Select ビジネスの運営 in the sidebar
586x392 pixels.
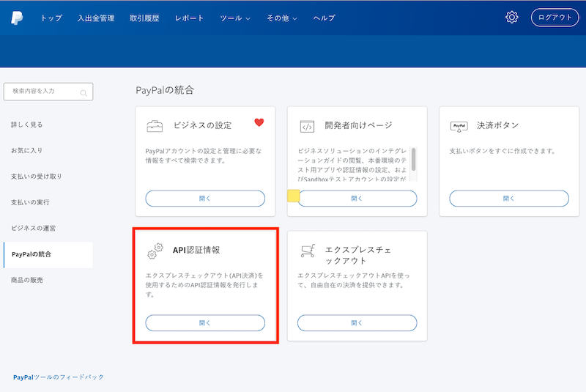tap(33, 228)
